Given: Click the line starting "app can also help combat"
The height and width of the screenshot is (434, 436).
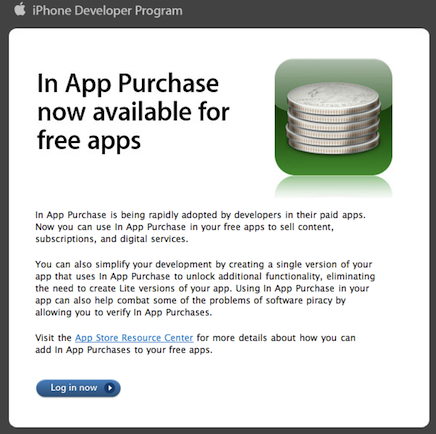Looking at the screenshot, I should tap(190, 301).
